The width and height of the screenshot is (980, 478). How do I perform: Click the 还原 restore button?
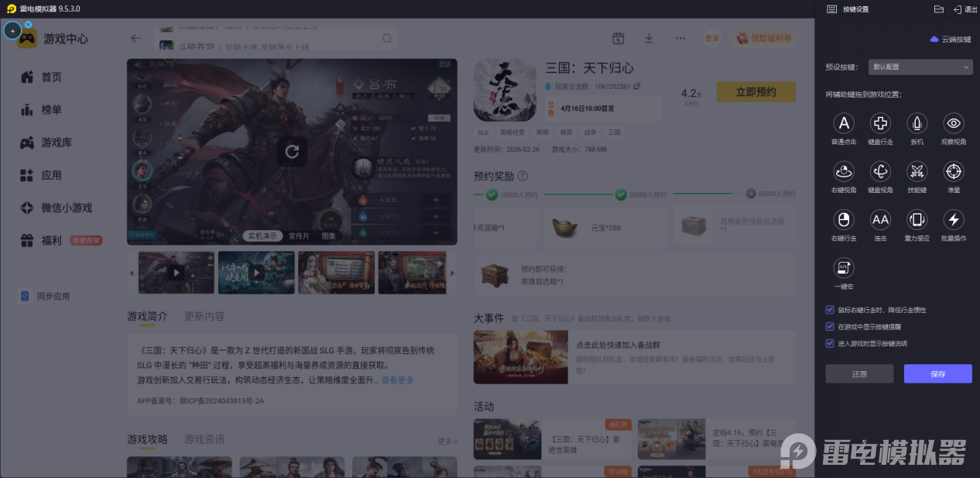[x=859, y=374]
